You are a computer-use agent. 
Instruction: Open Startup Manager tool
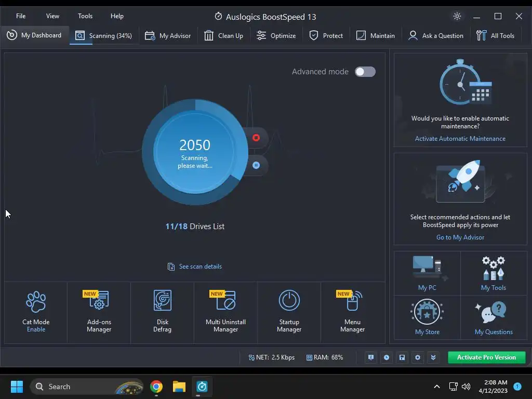pyautogui.click(x=289, y=312)
